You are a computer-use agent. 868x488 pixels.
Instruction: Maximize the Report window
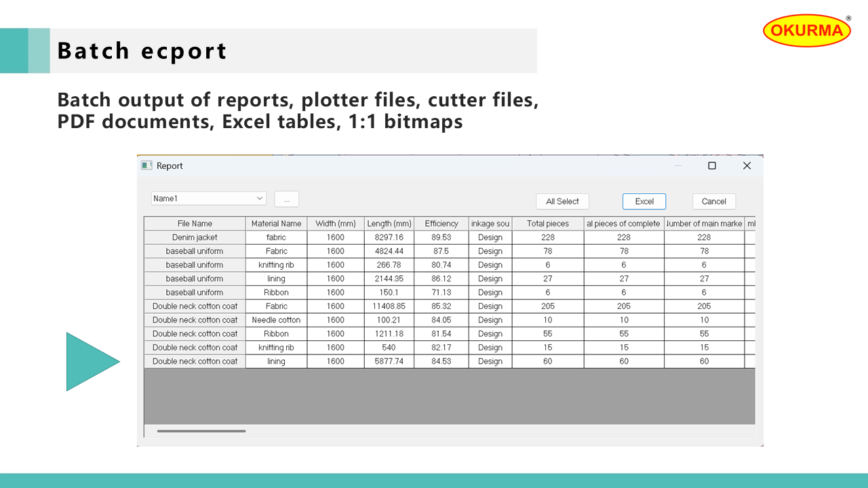711,165
